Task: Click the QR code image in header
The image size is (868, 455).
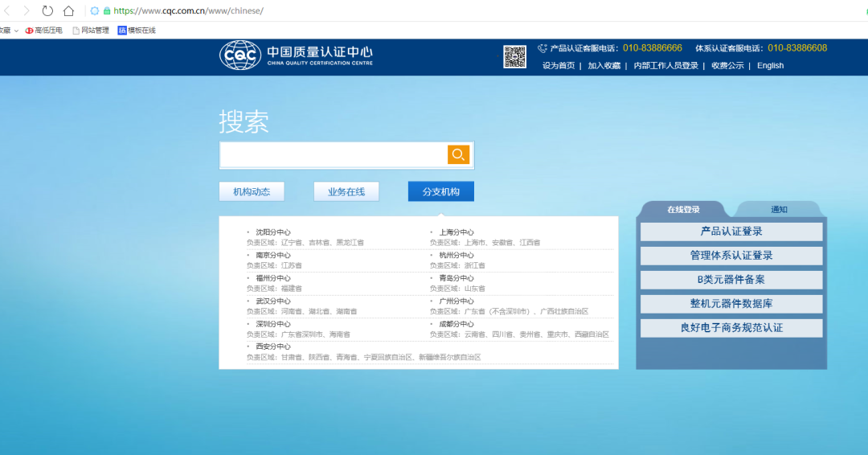Action: pyautogui.click(x=514, y=57)
